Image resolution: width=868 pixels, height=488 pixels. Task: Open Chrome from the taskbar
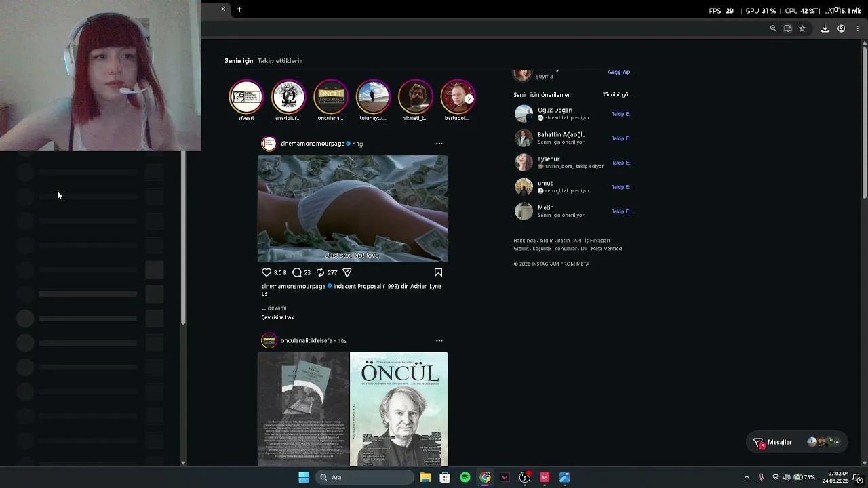(485, 477)
